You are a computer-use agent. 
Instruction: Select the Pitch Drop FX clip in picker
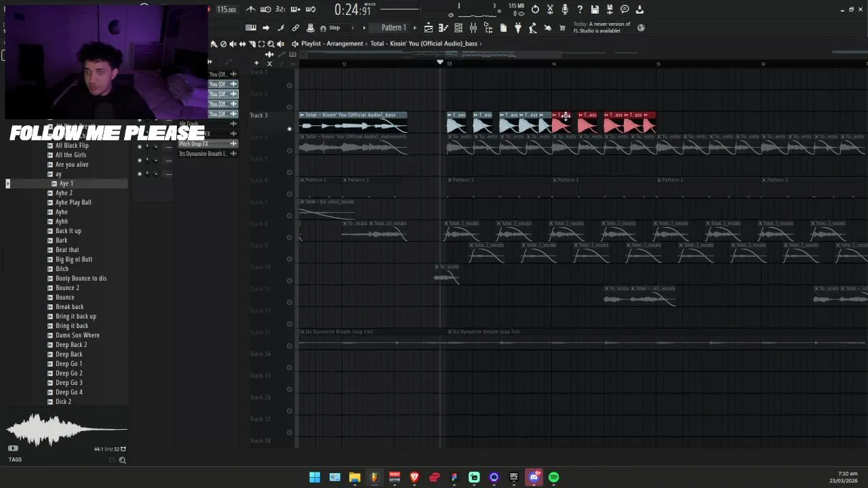[208, 144]
